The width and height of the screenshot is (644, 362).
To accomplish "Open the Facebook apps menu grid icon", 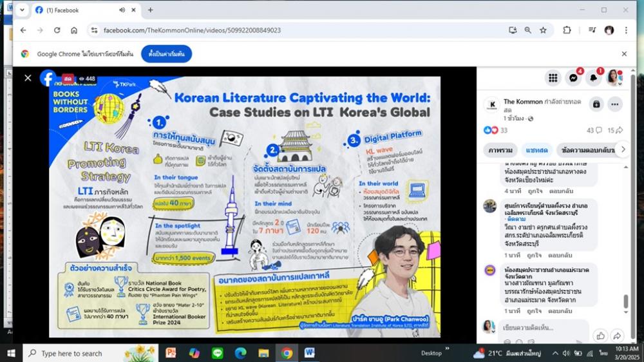I will tap(553, 78).
